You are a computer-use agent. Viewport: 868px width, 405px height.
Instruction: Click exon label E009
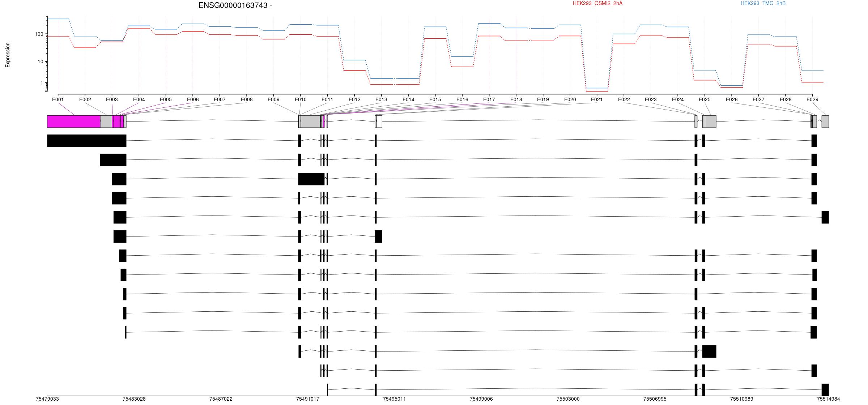[x=273, y=99]
